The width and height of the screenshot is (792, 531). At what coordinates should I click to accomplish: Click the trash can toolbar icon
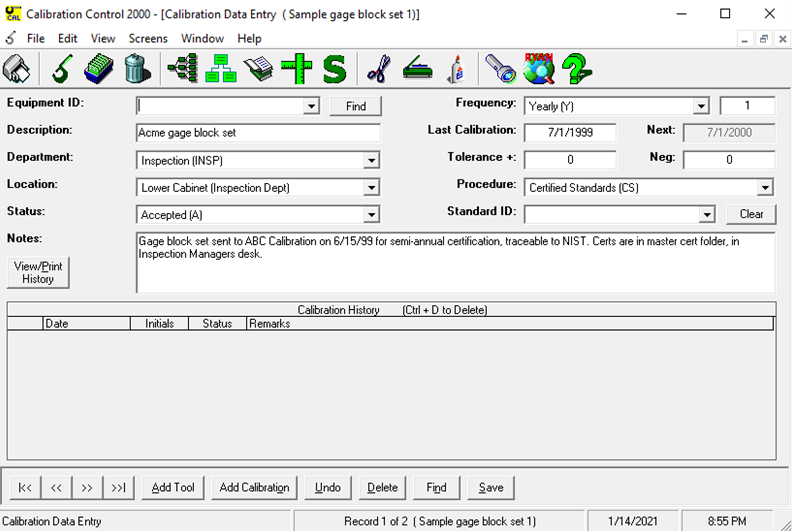point(137,68)
